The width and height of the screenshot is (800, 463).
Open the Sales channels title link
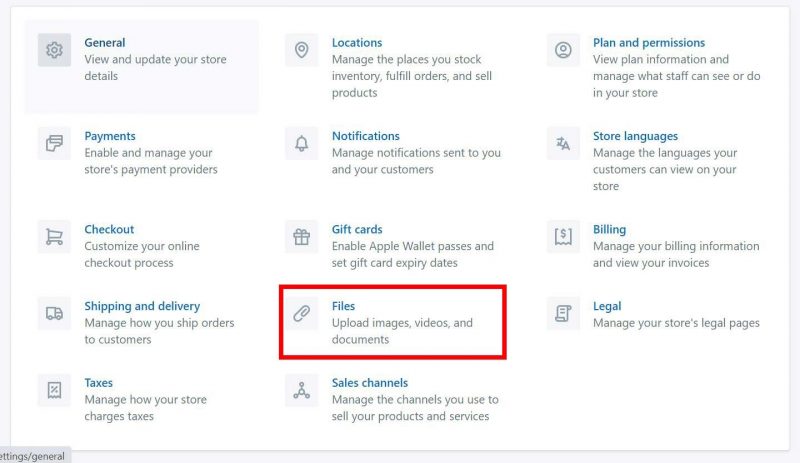370,383
